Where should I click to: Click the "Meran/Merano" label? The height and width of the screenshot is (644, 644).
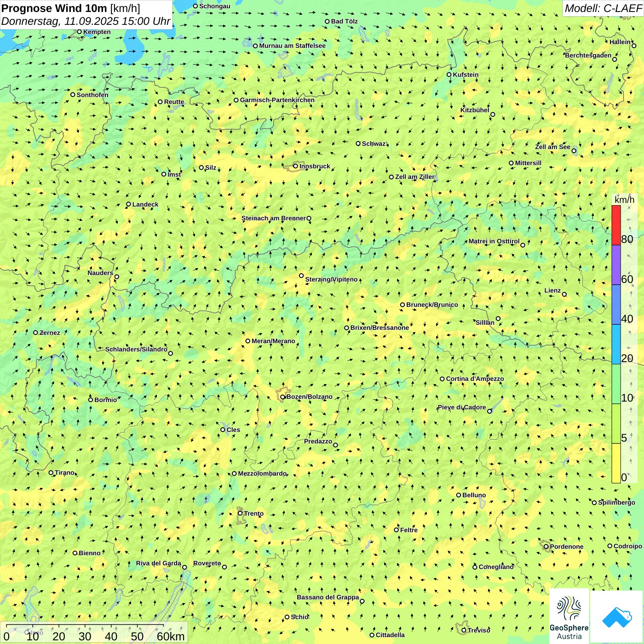pyautogui.click(x=273, y=341)
